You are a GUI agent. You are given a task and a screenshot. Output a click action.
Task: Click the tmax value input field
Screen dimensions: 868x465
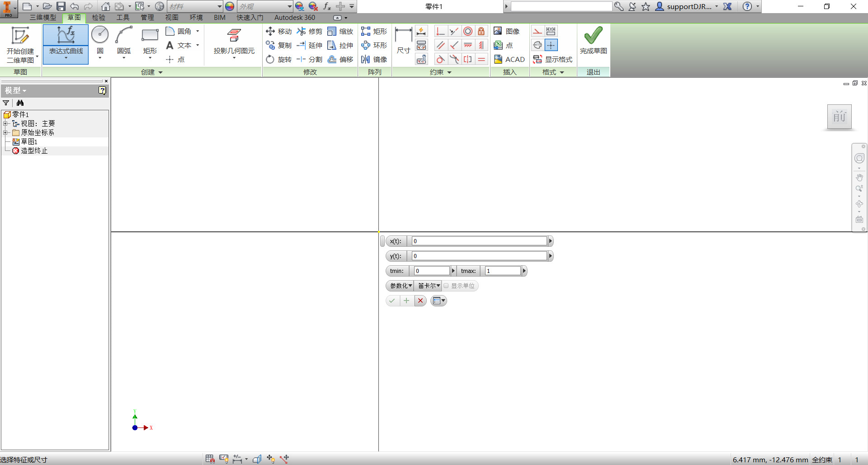coord(503,271)
